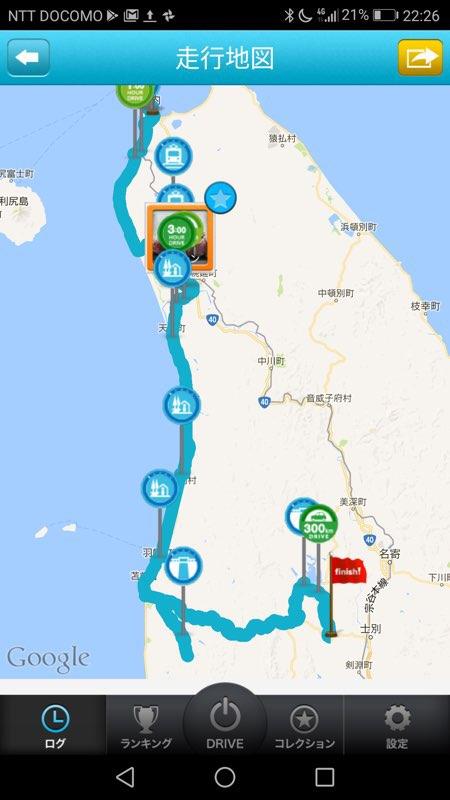The width and height of the screenshot is (450, 800).
Task: Open the 設定 settings tab
Action: click(397, 727)
